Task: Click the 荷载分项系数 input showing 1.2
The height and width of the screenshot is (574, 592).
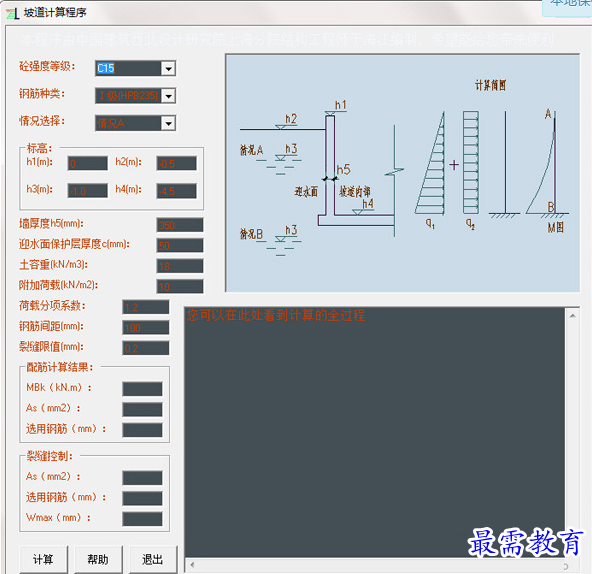Action: (x=146, y=307)
